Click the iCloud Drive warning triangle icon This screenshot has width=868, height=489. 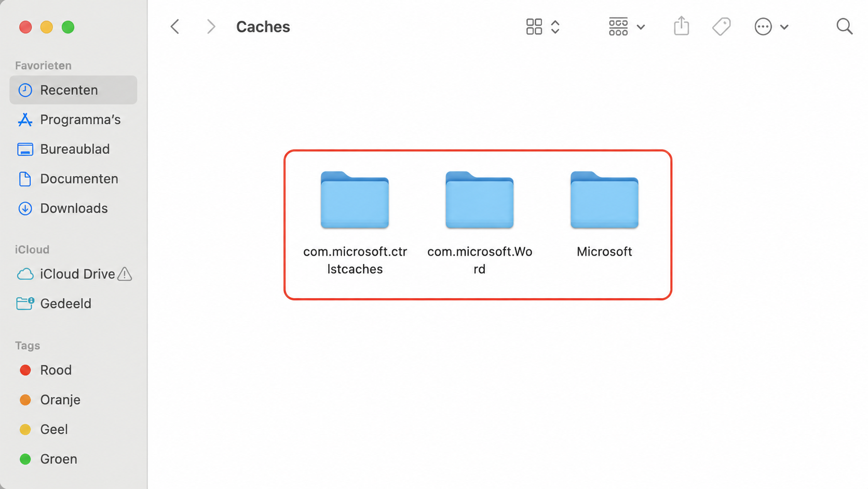point(125,274)
